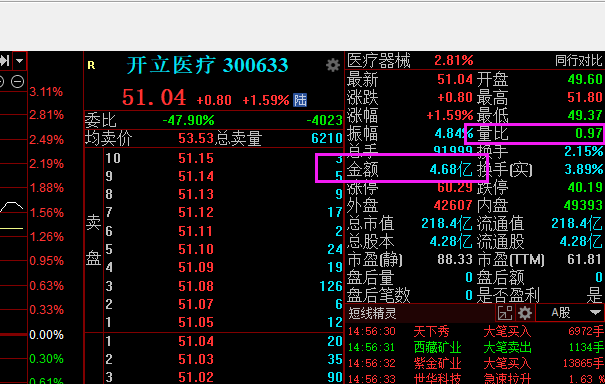This screenshot has width=605, height=384.
Task: Click sell level 9 price 51.14
Action: [x=196, y=176]
